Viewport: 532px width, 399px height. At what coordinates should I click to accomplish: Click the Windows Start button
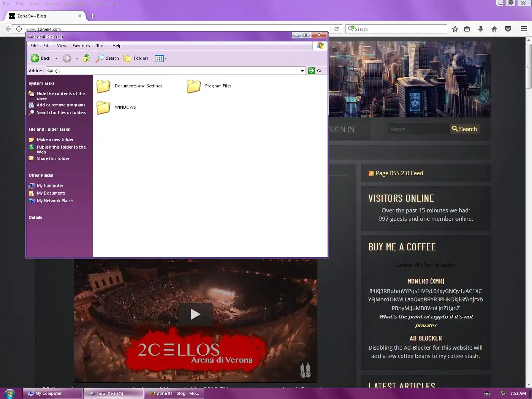tap(9, 393)
